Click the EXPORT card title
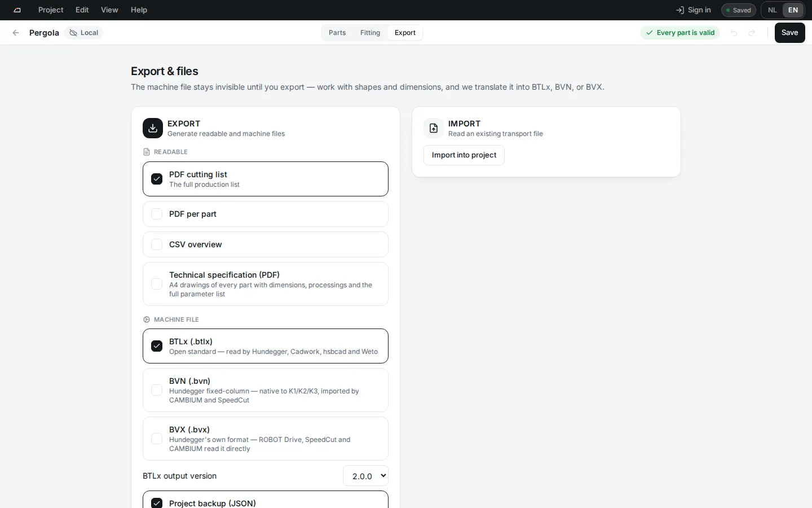Screen dimensions: 812x508 (x=184, y=124)
